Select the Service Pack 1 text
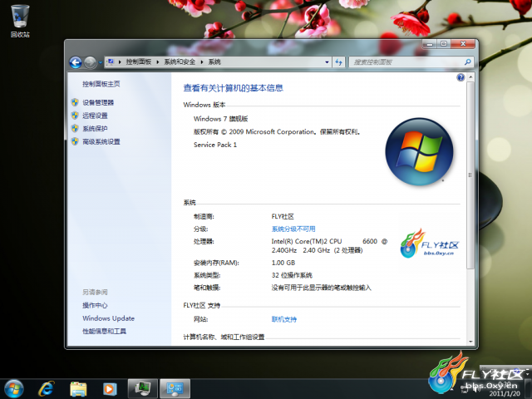Viewport: 532px width, 399px height. pos(215,145)
